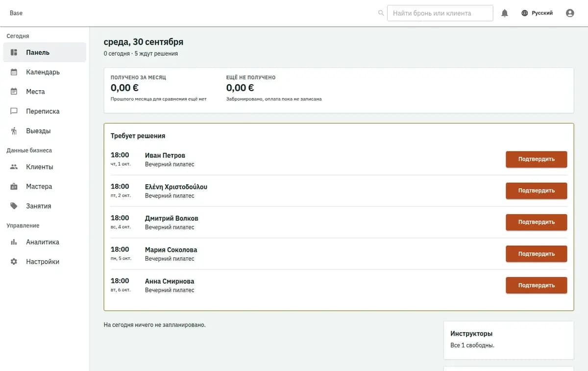The width and height of the screenshot is (588, 371).
Task: Open Аналитика page
Action: coord(45,242)
